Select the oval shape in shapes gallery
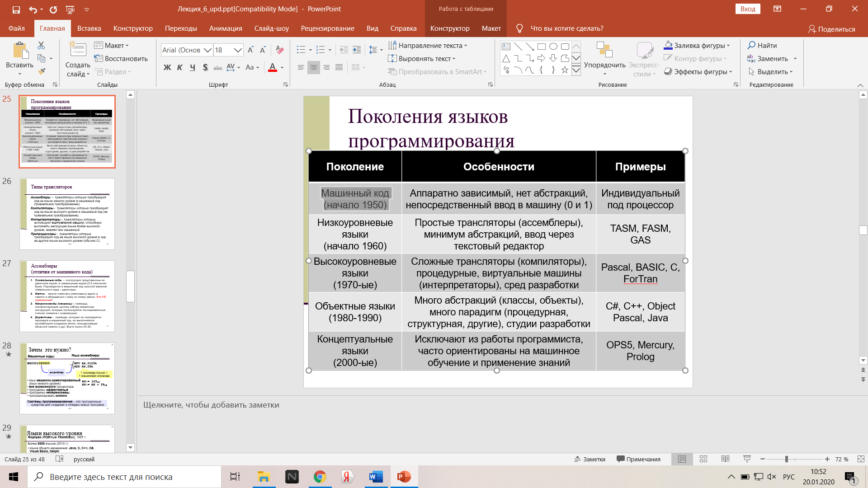The width and height of the screenshot is (868, 488). (553, 47)
